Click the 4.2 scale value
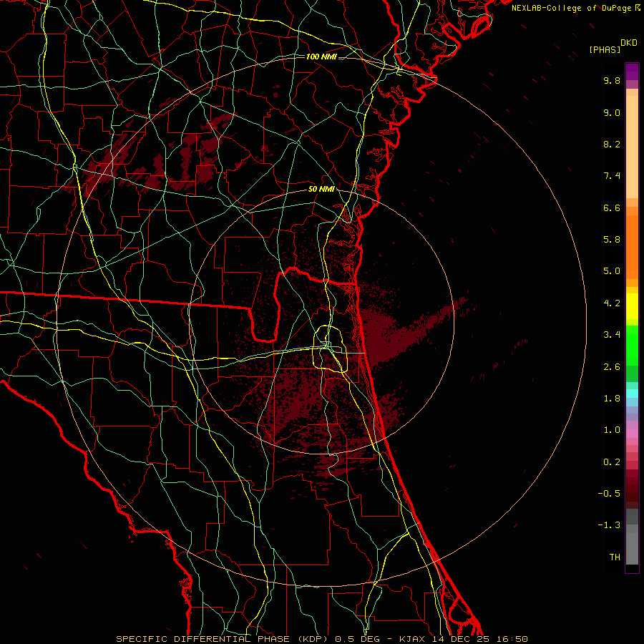This screenshot has height=644, width=644. pos(612,303)
